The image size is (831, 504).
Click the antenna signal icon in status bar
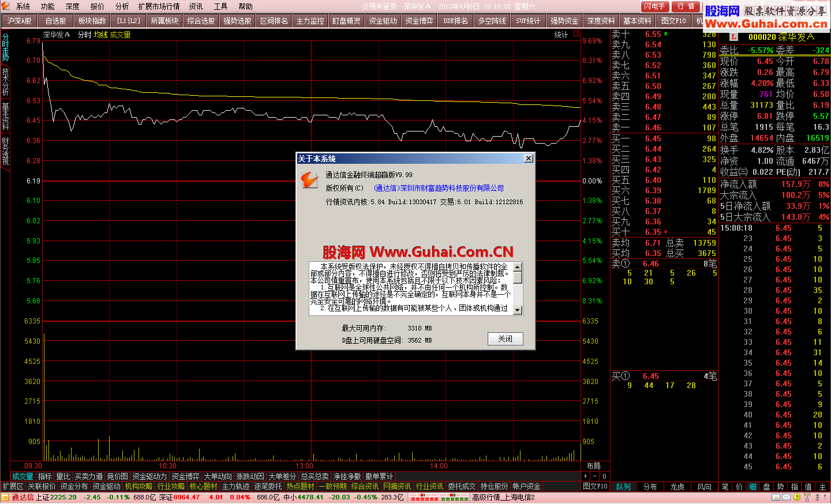pyautogui.click(x=807, y=497)
